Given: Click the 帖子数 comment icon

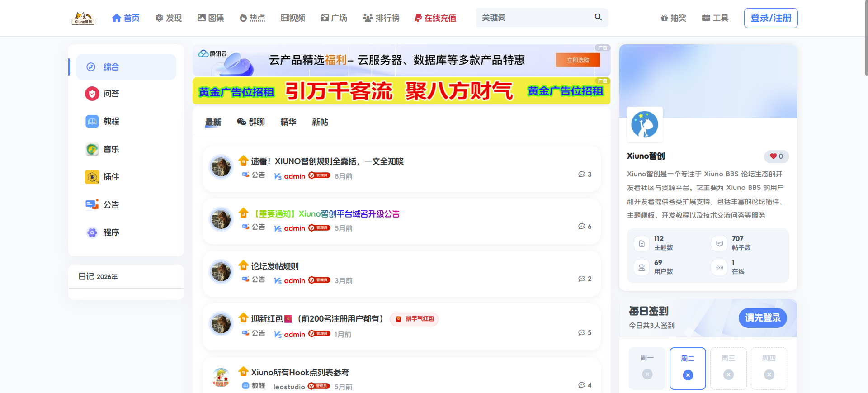Looking at the screenshot, I should pyautogui.click(x=720, y=244).
